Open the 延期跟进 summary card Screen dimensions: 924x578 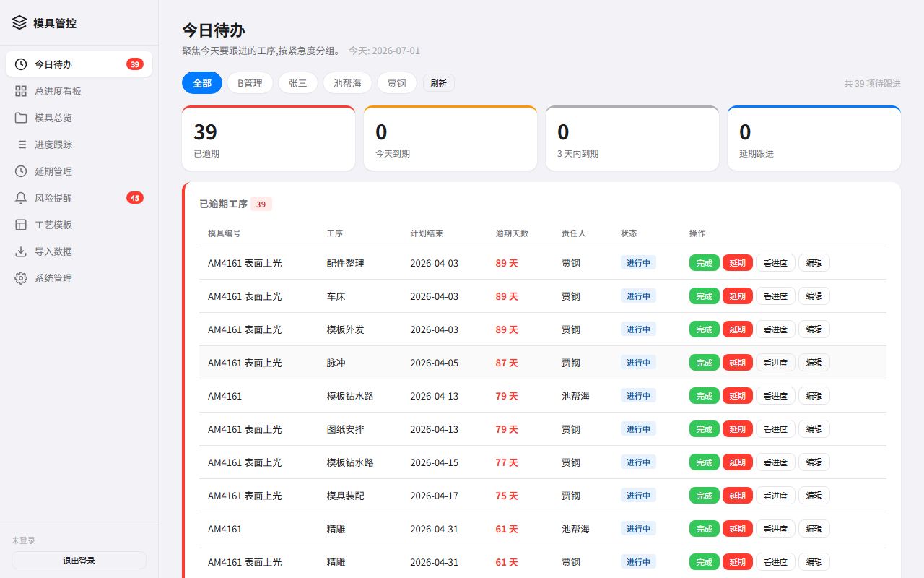coord(814,138)
